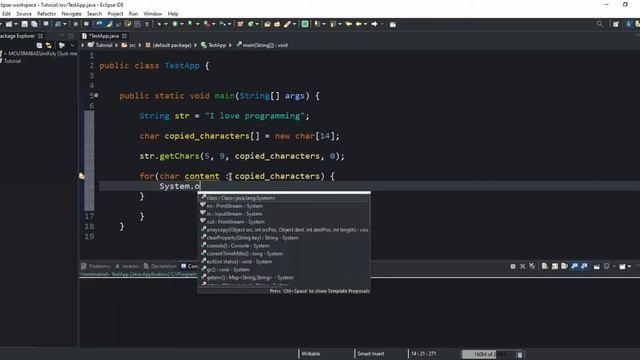Click the Last Edit Location arrow
The height and width of the screenshot is (360, 640).
tap(349, 24)
